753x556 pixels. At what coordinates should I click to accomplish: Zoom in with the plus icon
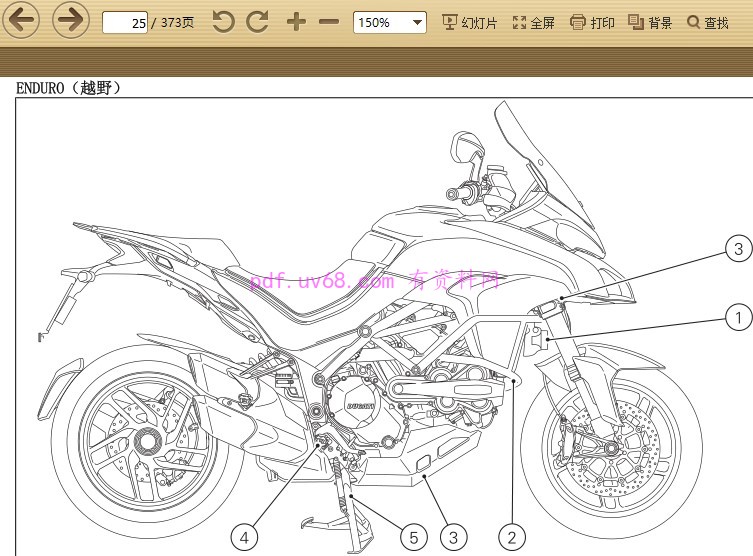296,22
